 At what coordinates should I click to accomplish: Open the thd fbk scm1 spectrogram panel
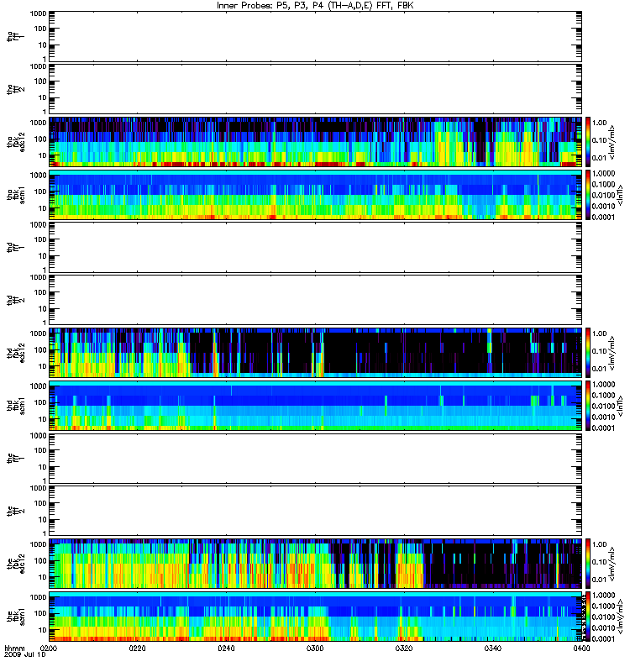[x=316, y=406]
